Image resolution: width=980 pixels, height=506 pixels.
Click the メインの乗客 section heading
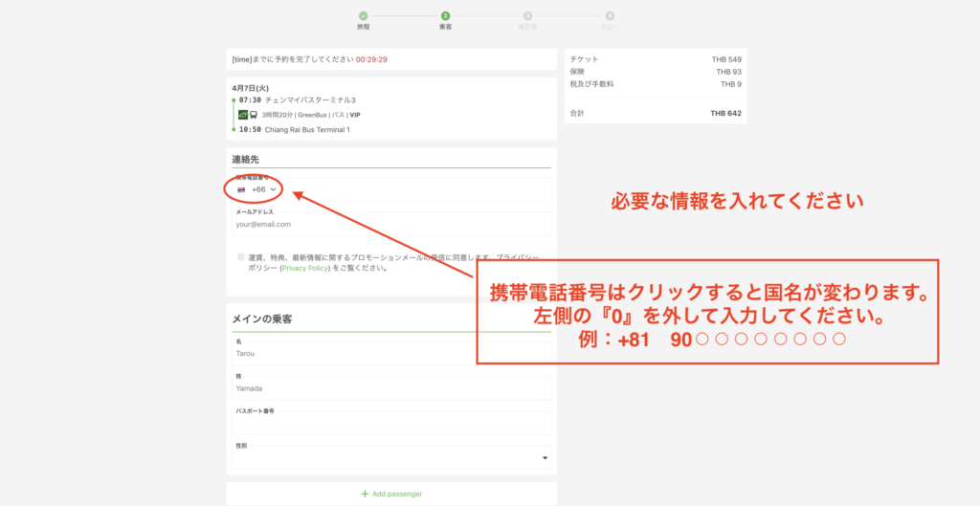[x=262, y=319]
